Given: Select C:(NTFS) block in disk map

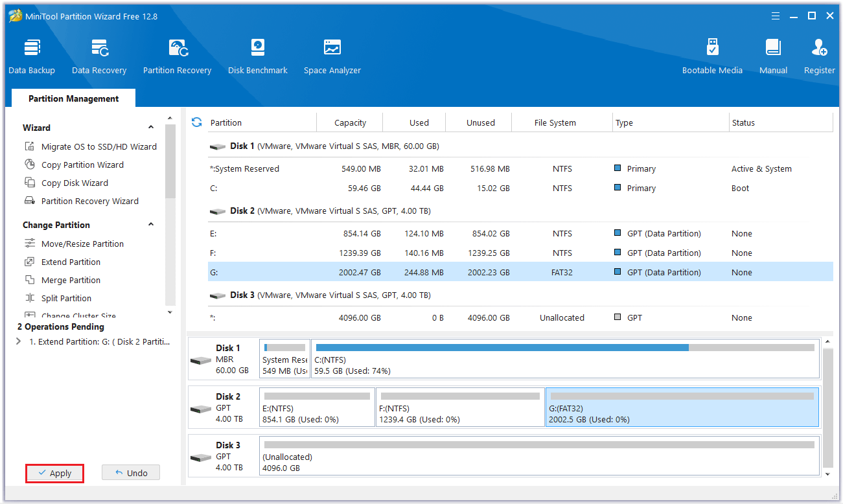Looking at the screenshot, I should 565,358.
